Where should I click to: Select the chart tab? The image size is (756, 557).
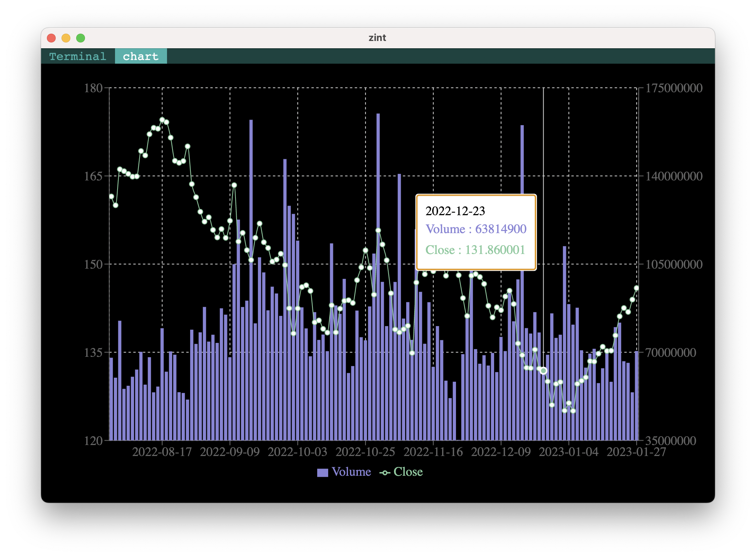click(141, 56)
